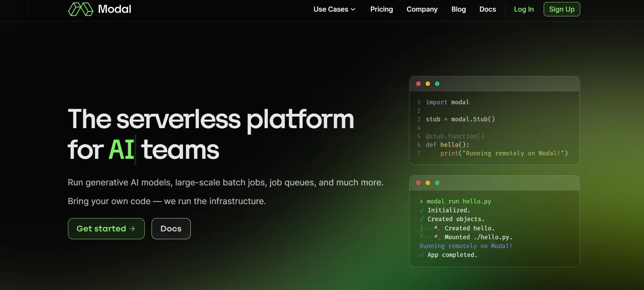Click the 'stub = modal.Stub()' code line

click(x=460, y=119)
